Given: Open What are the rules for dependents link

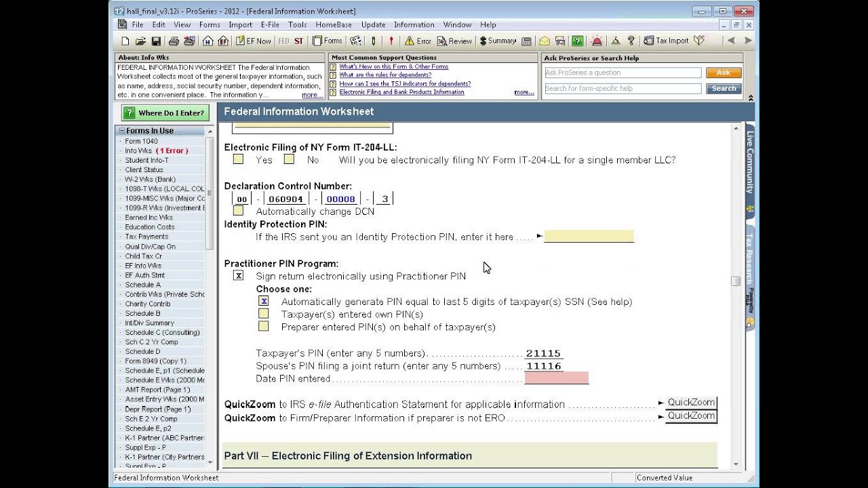Looking at the screenshot, I should (385, 75).
